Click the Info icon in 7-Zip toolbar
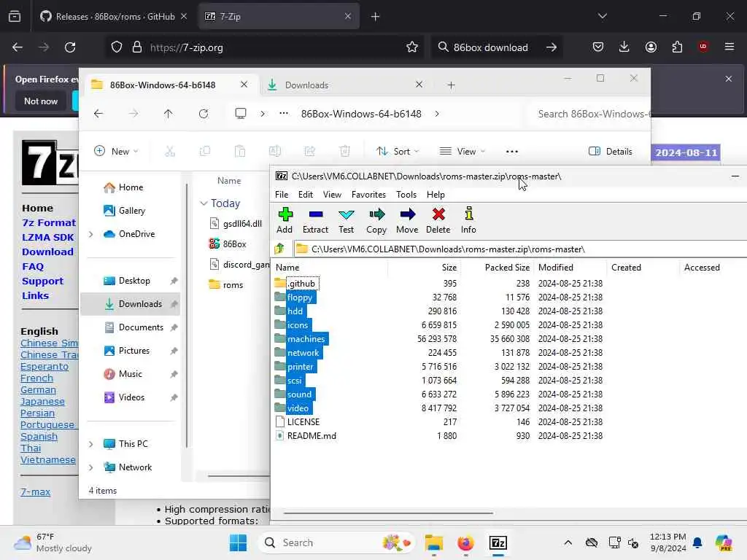This screenshot has width=747, height=560. (469, 220)
